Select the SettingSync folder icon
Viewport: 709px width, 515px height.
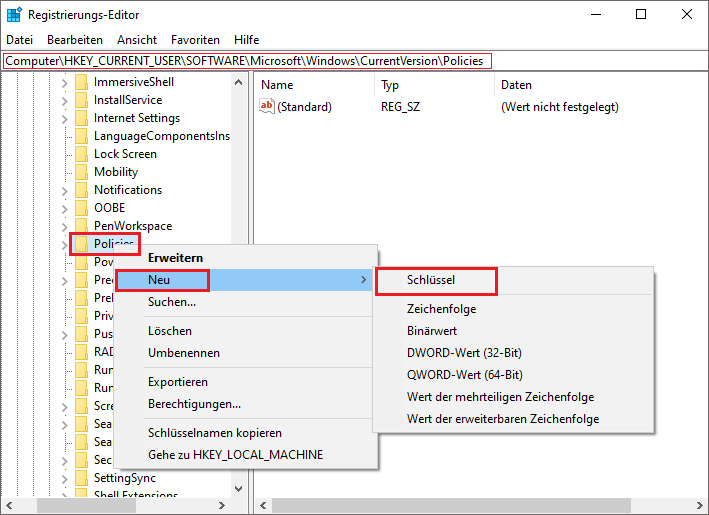point(81,478)
